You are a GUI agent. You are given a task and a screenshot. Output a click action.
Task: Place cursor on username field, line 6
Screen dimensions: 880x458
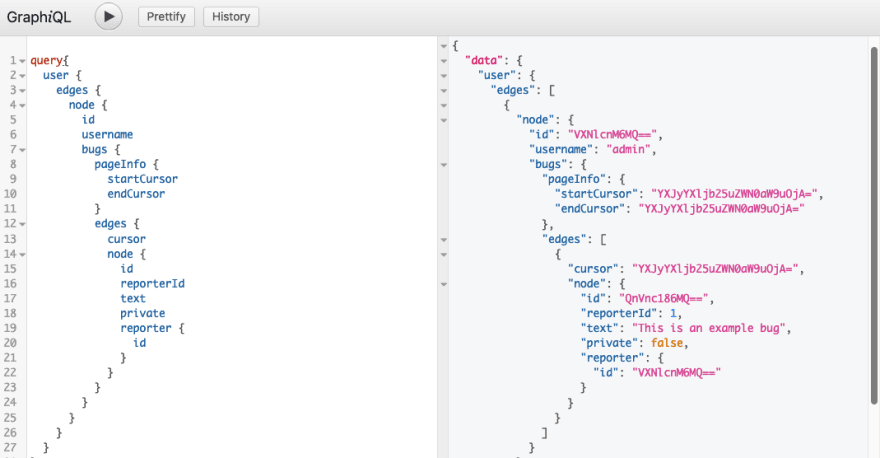107,135
